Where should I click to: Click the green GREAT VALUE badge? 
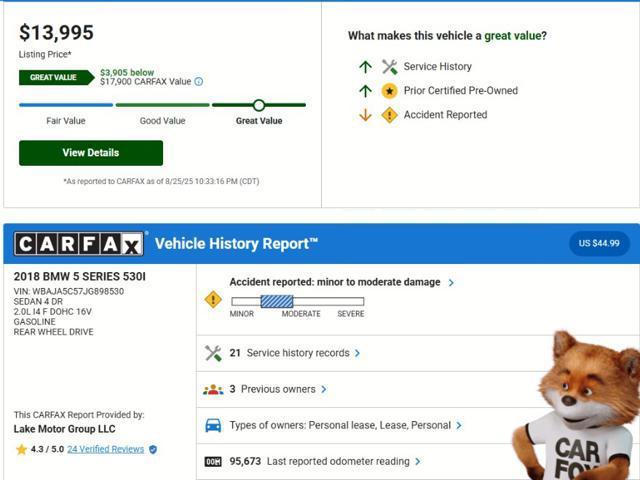pos(54,77)
